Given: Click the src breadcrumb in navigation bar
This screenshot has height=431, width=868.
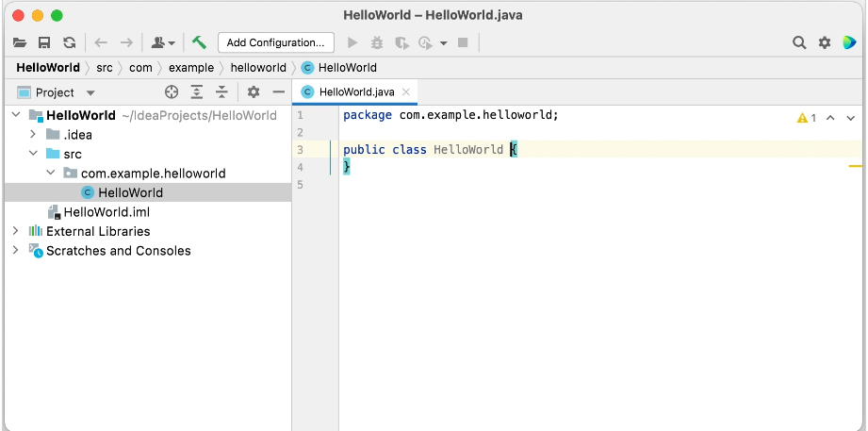Looking at the screenshot, I should pos(105,68).
